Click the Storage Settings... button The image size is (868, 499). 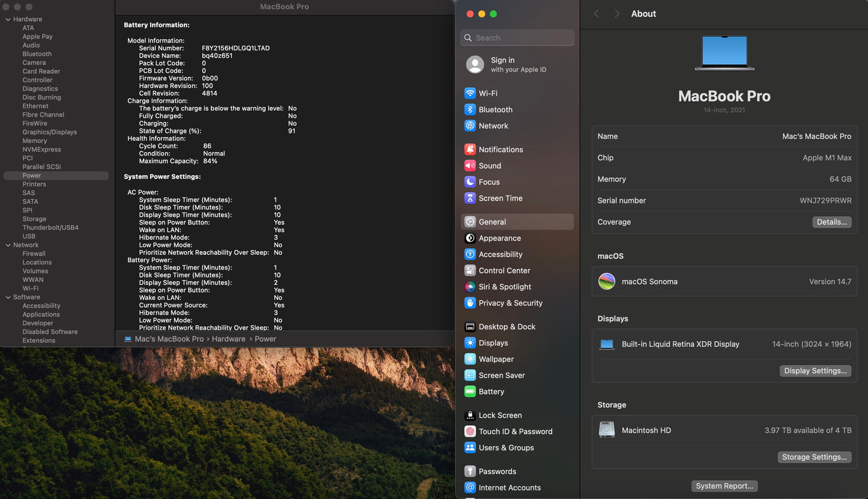tap(814, 458)
